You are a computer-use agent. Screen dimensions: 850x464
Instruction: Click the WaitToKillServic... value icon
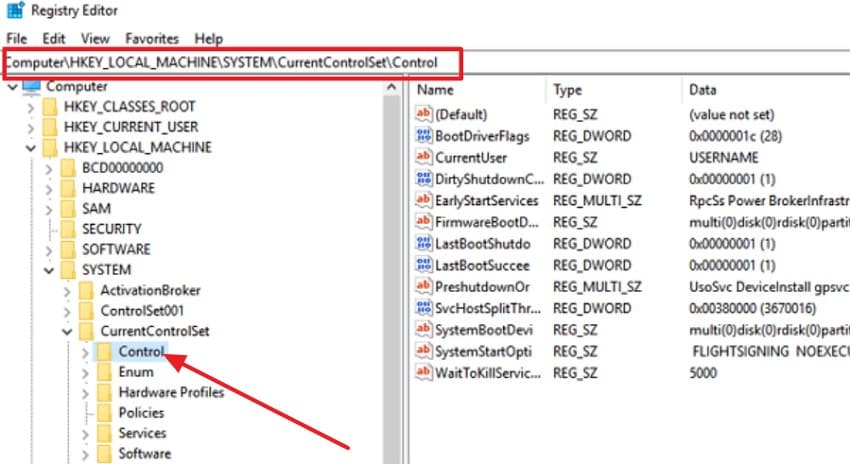423,372
